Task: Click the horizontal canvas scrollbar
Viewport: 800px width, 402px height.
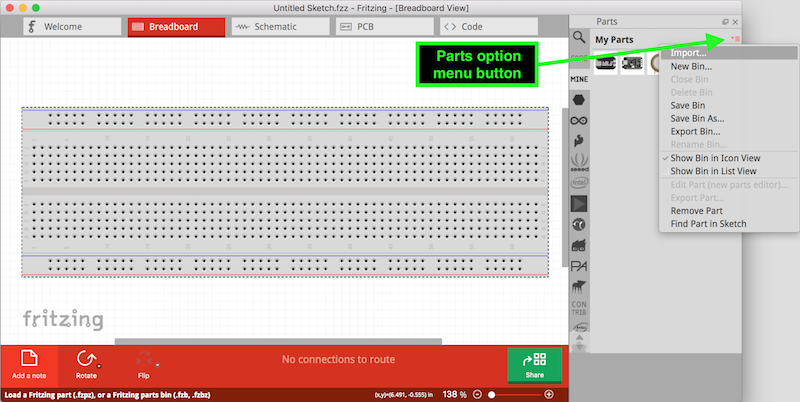Action: [x=278, y=341]
